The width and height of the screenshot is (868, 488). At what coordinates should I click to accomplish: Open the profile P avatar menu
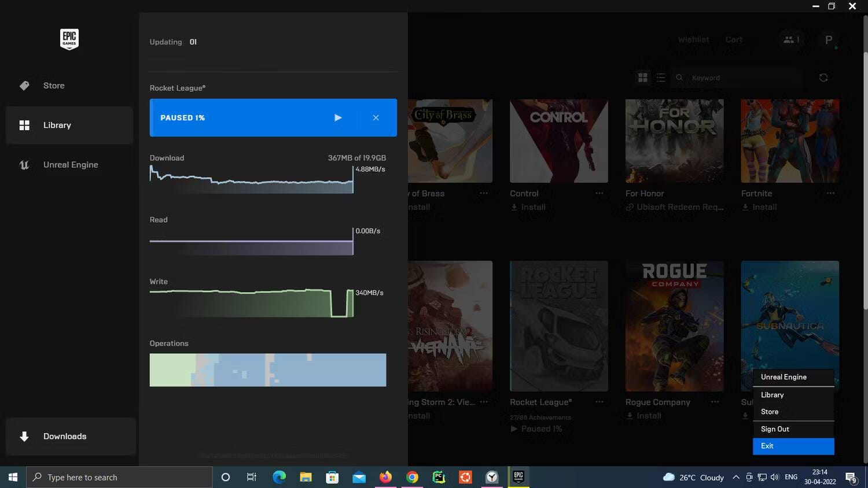[828, 40]
